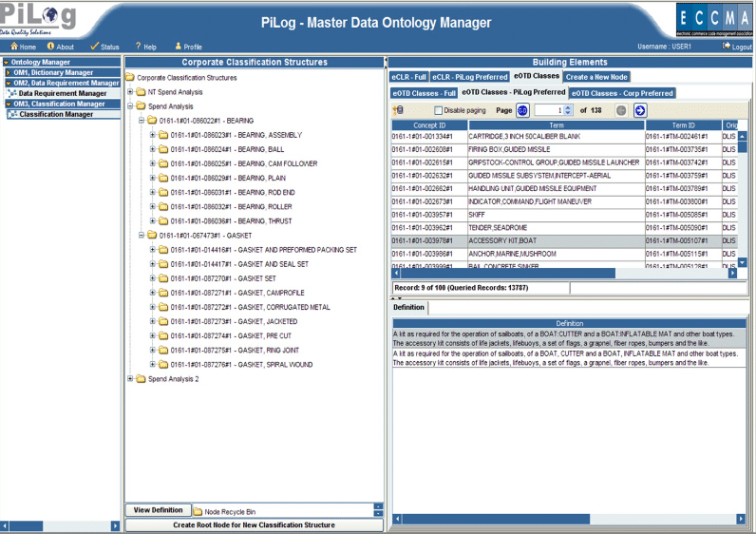Open the Profile person icon
756x534 pixels.
pyautogui.click(x=178, y=47)
